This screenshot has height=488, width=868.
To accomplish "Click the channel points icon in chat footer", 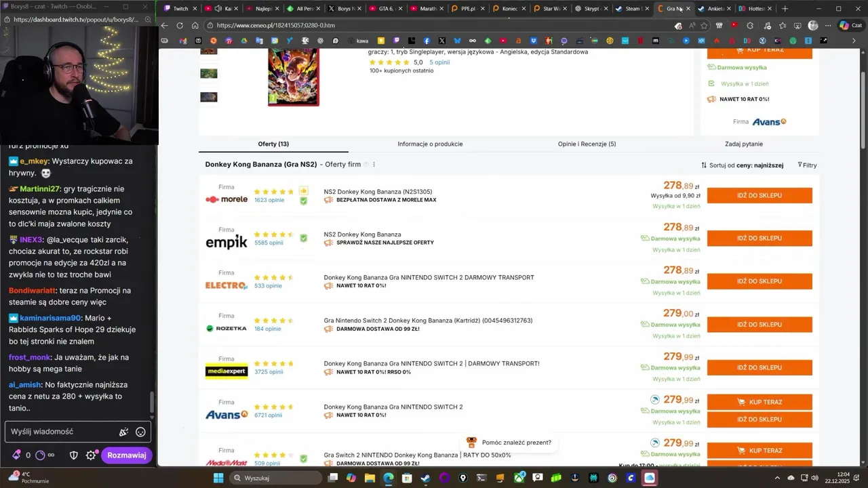I will (x=40, y=455).
